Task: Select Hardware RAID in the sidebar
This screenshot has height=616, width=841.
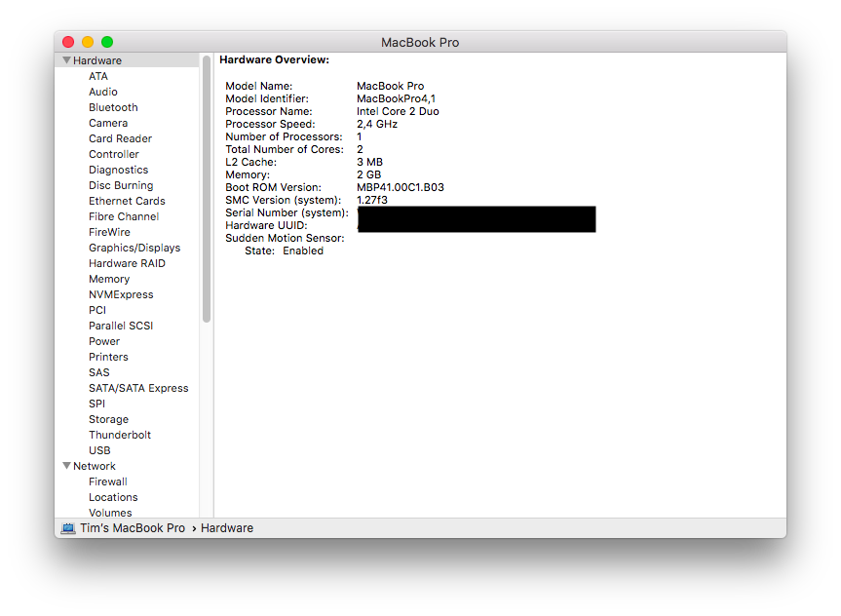Action: pyautogui.click(x=127, y=263)
